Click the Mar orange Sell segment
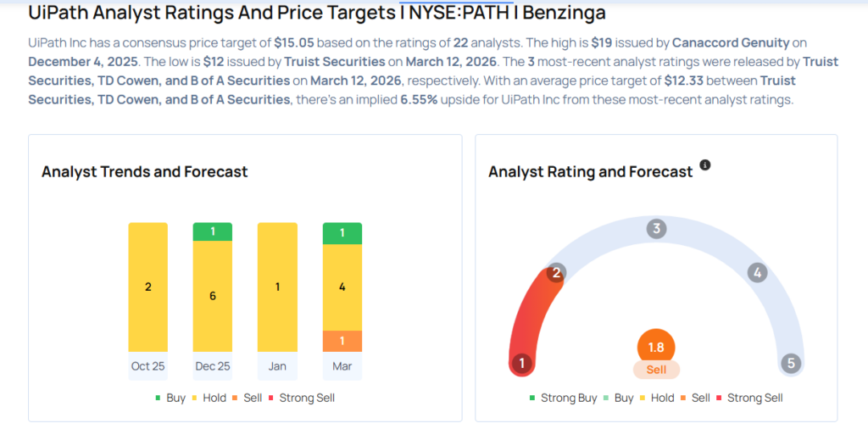Viewport: 868px width, 429px height. point(342,341)
